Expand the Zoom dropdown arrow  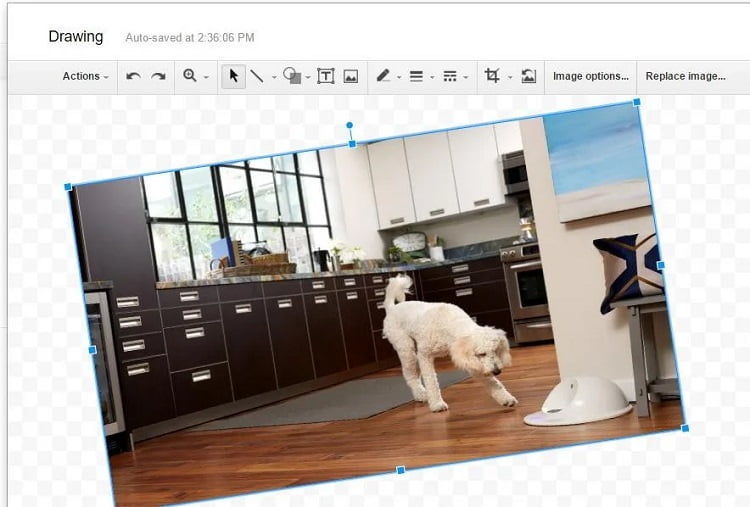tap(207, 77)
